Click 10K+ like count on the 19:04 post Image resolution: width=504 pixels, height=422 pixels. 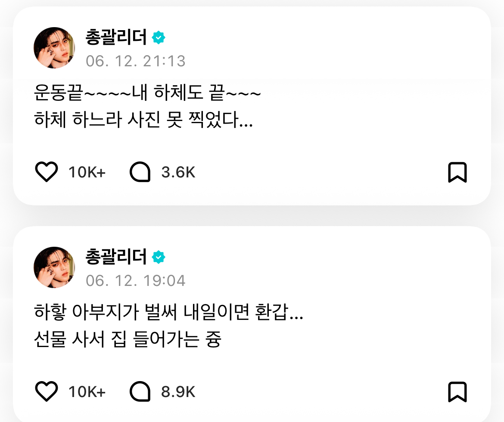click(x=87, y=392)
